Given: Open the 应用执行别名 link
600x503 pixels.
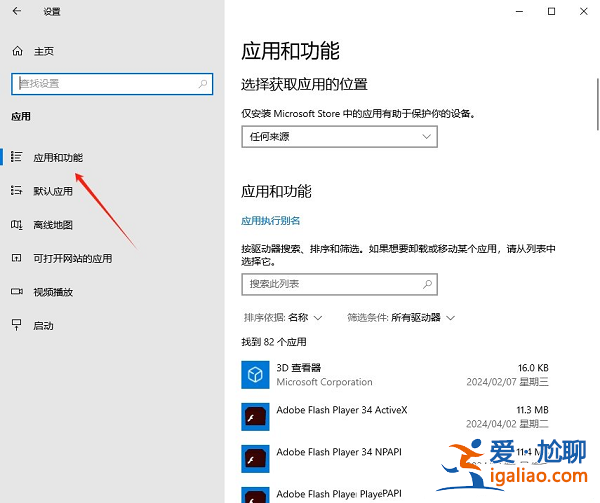Looking at the screenshot, I should click(x=270, y=221).
